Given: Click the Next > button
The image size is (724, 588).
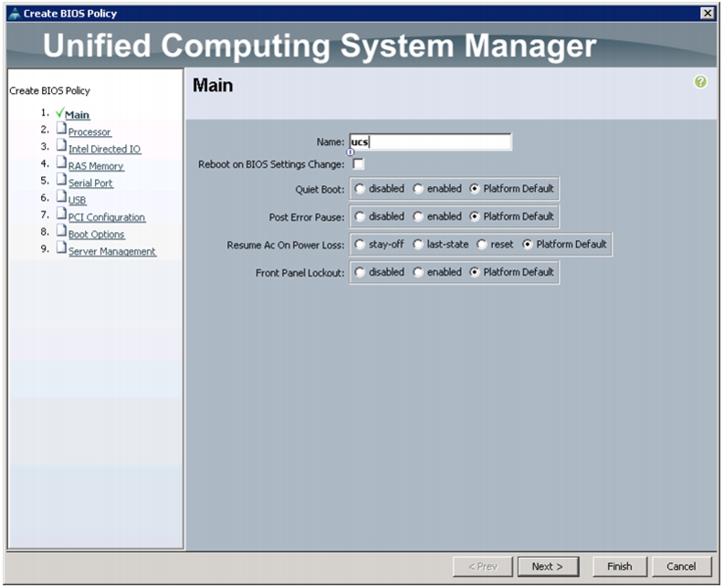Looking at the screenshot, I should (x=548, y=566).
